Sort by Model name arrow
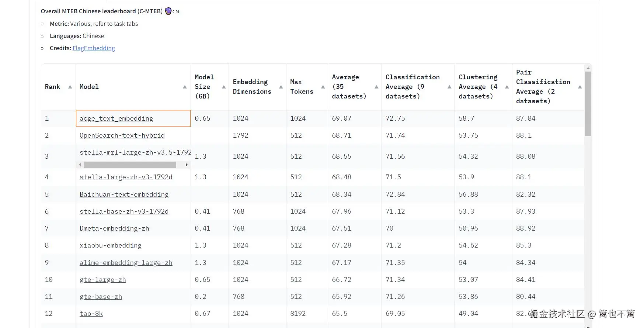The width and height of the screenshot is (644, 328). (x=185, y=87)
